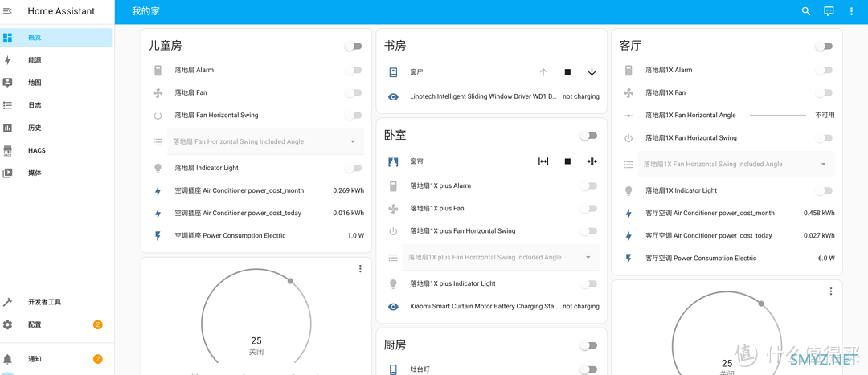Open 概览 overview in sidebar
This screenshot has width=868, height=375.
coord(56,38)
